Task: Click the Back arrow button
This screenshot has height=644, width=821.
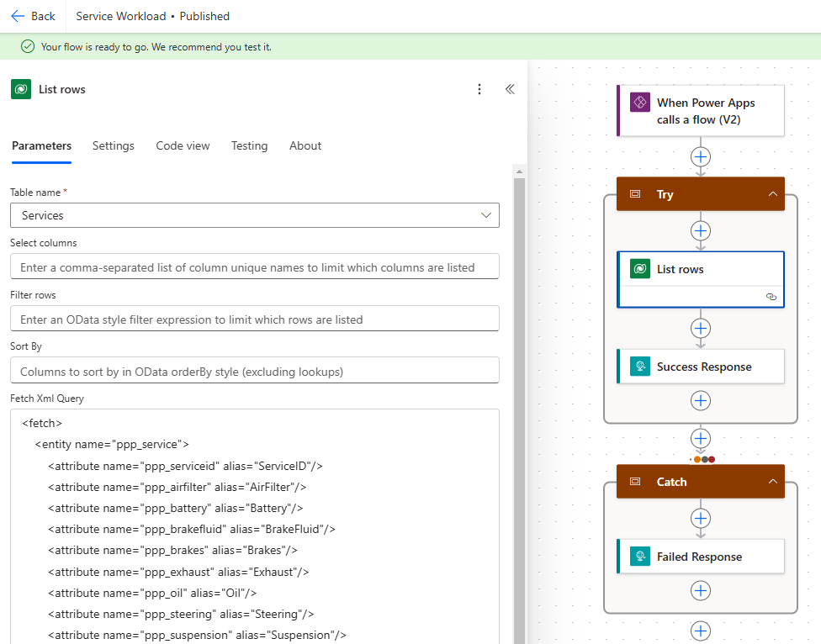Action: 32,16
